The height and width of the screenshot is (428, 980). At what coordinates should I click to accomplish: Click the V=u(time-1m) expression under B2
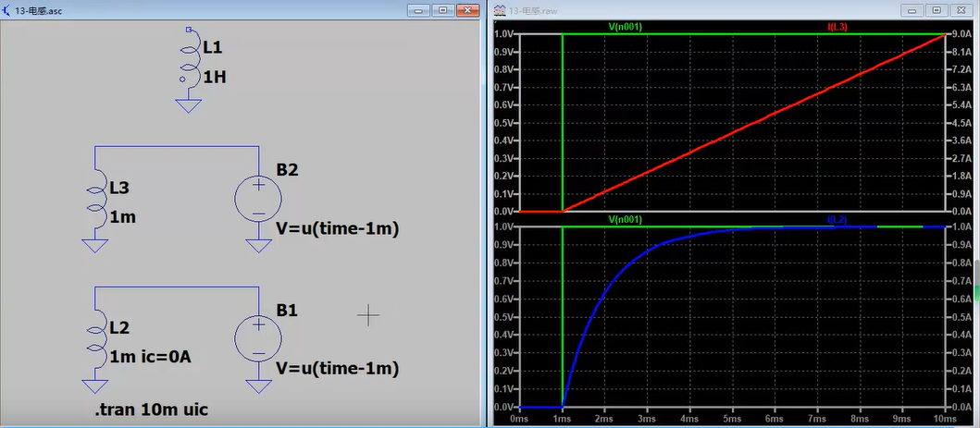338,229
